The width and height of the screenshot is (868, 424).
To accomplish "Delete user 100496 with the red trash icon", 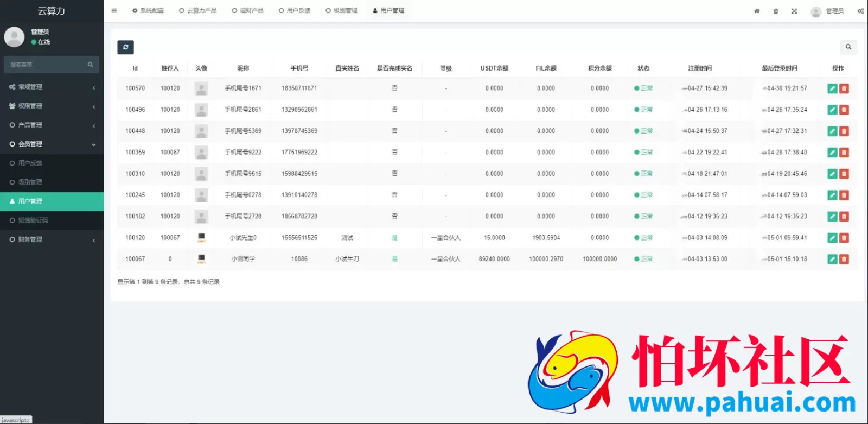I will [844, 110].
